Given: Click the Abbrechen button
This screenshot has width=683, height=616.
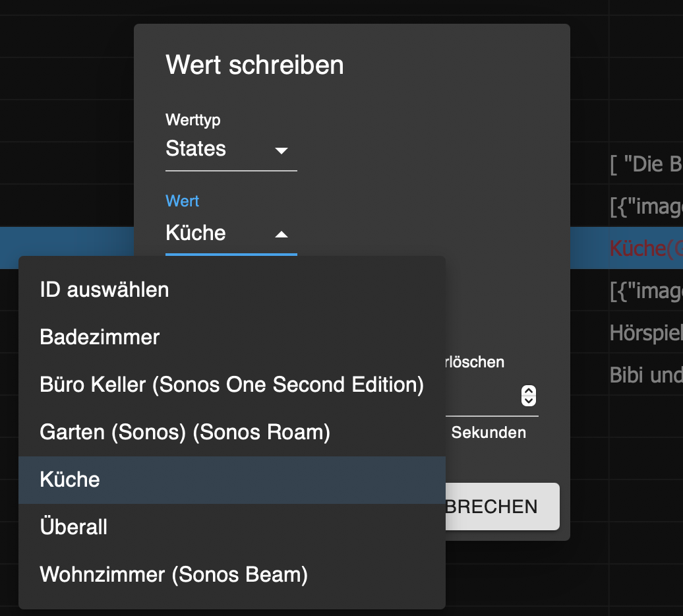Looking at the screenshot, I should coord(502,507).
